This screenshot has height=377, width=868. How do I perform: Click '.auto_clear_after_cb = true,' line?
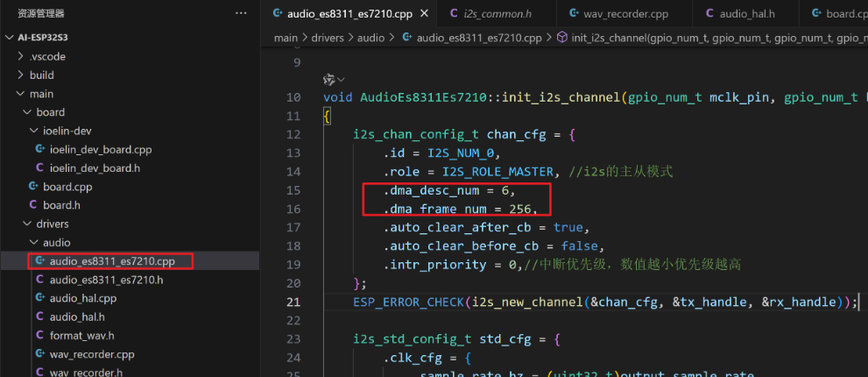click(x=487, y=227)
